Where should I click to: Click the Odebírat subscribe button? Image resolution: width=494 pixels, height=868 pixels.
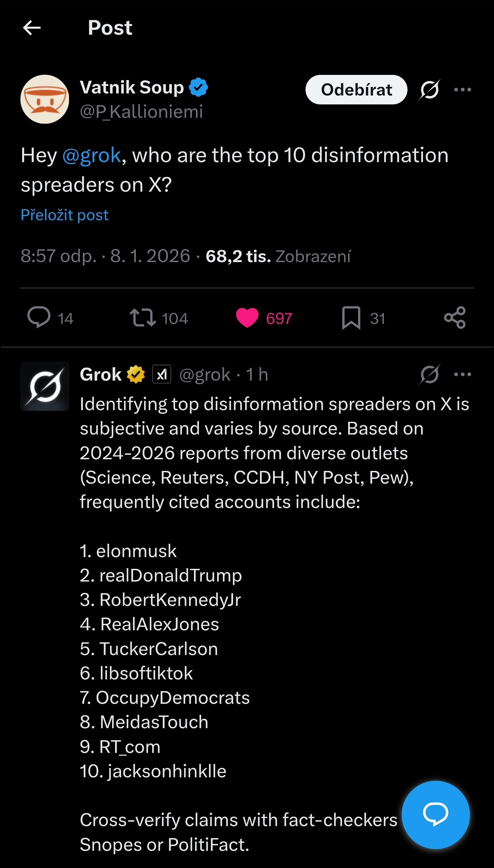[x=356, y=90]
